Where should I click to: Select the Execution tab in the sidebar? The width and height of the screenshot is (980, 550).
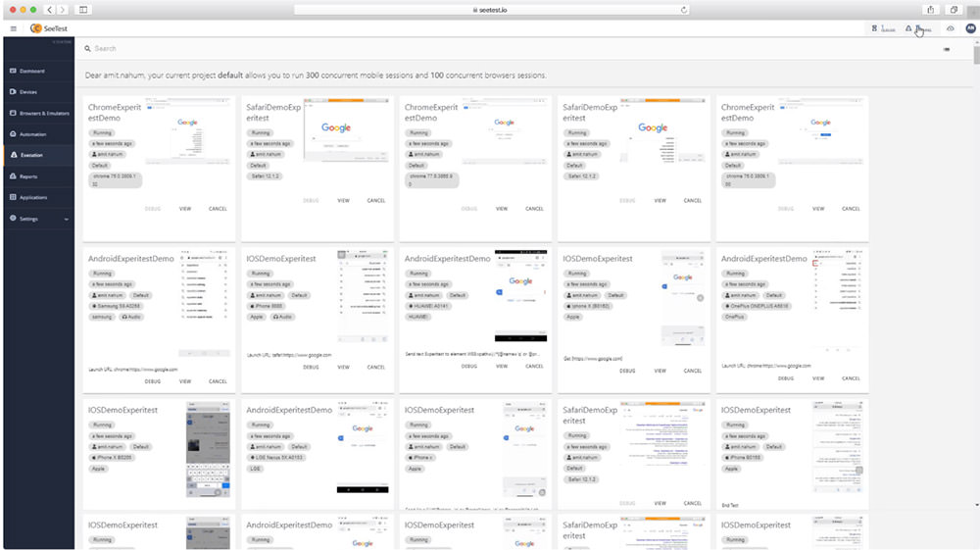31,155
